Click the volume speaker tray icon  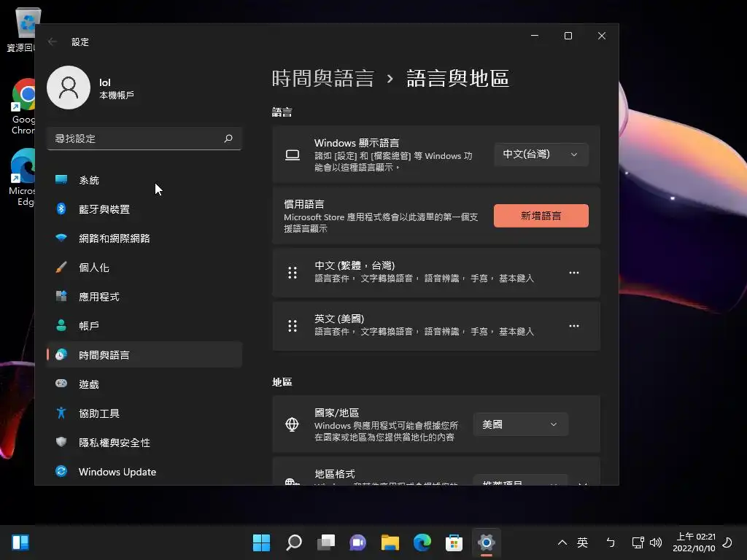[x=656, y=542]
